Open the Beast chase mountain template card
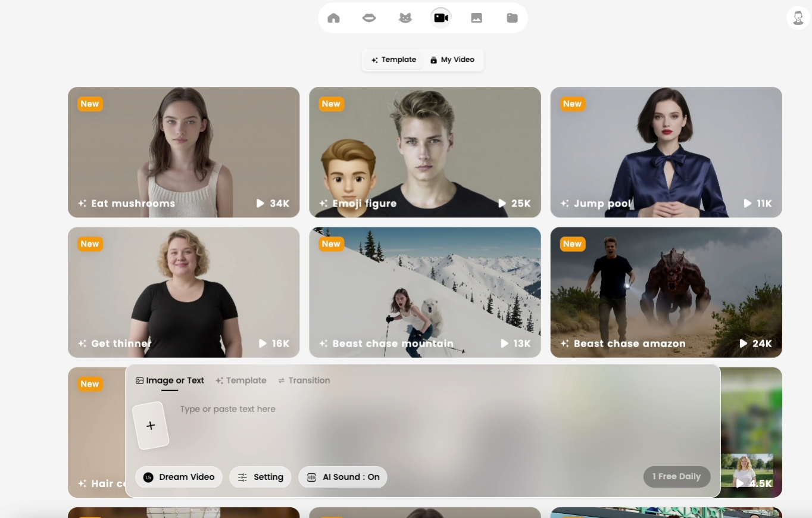 (425, 292)
